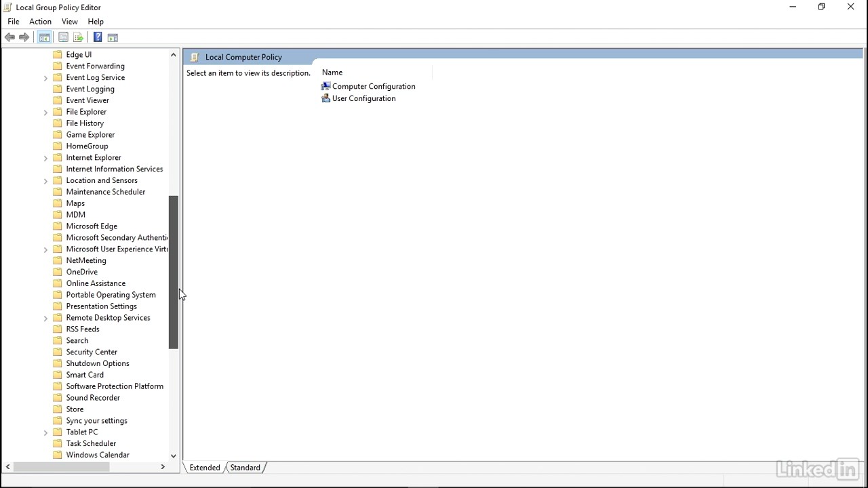Click the tree pane scroll right arrow
868x488 pixels.
[x=163, y=467]
